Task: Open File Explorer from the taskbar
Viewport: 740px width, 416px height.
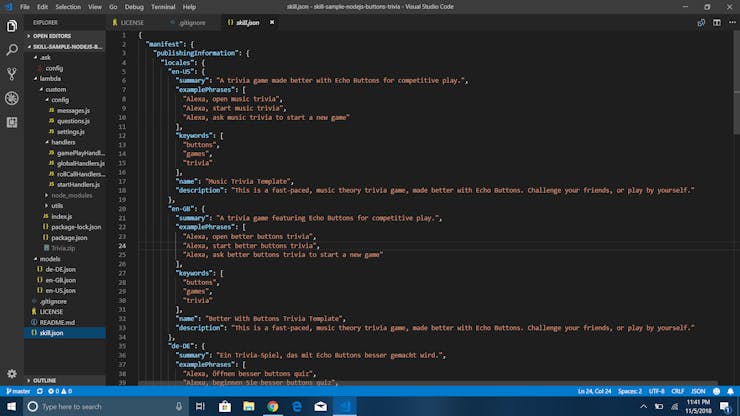Action: pos(249,406)
